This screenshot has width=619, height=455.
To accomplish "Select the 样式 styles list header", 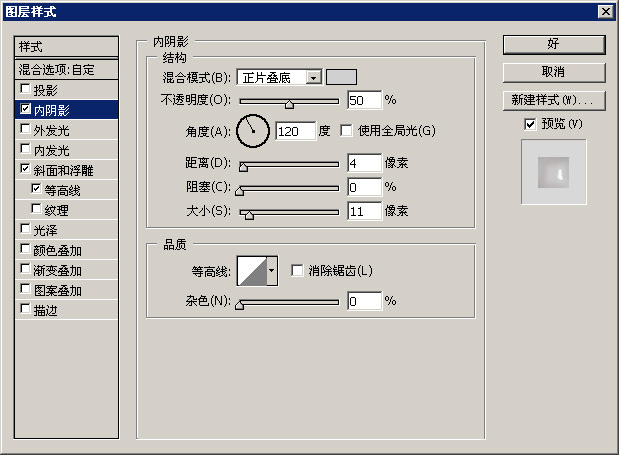I will click(x=66, y=47).
